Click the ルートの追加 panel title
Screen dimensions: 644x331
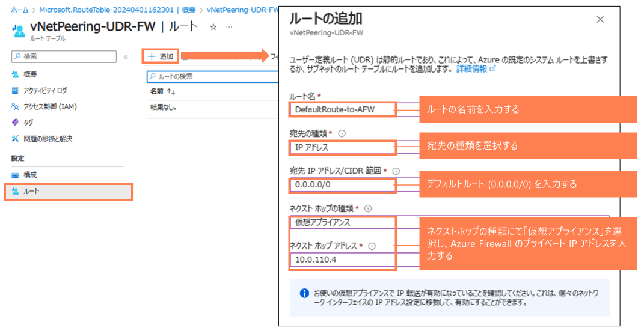click(x=326, y=19)
